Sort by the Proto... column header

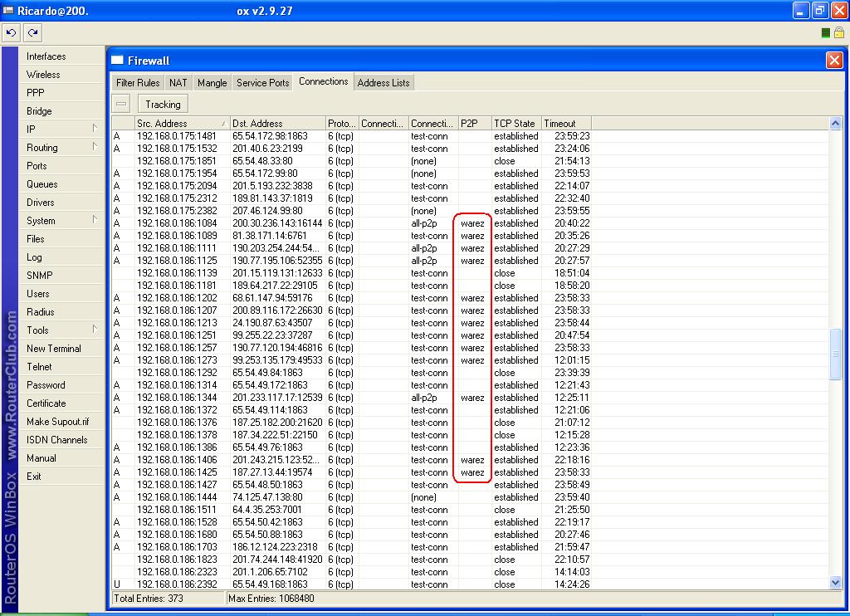pyautogui.click(x=342, y=124)
